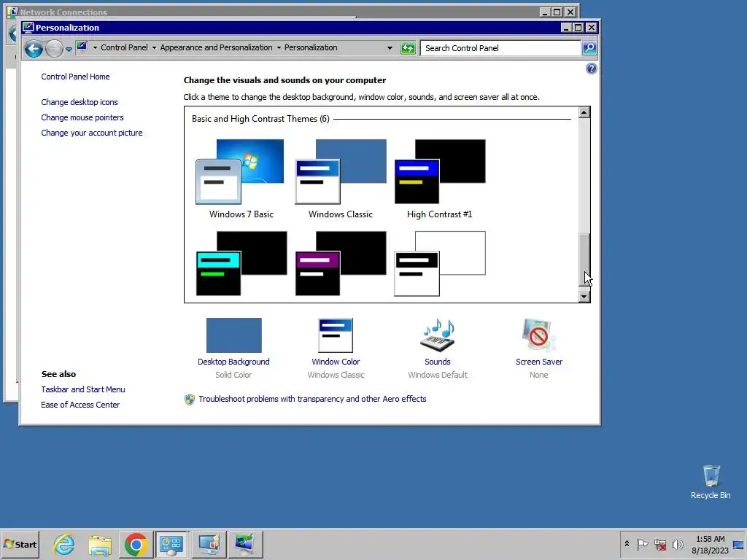Viewport: 747px width, 560px height.
Task: Click Personalization in the breadcrumb path
Action: 311,47
